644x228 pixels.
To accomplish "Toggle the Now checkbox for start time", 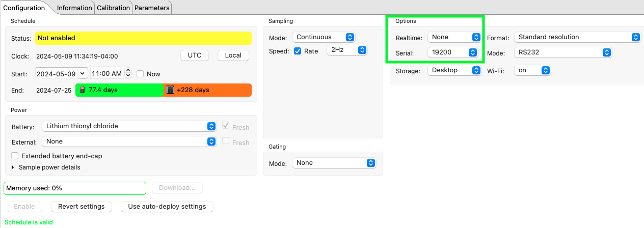I will [140, 74].
